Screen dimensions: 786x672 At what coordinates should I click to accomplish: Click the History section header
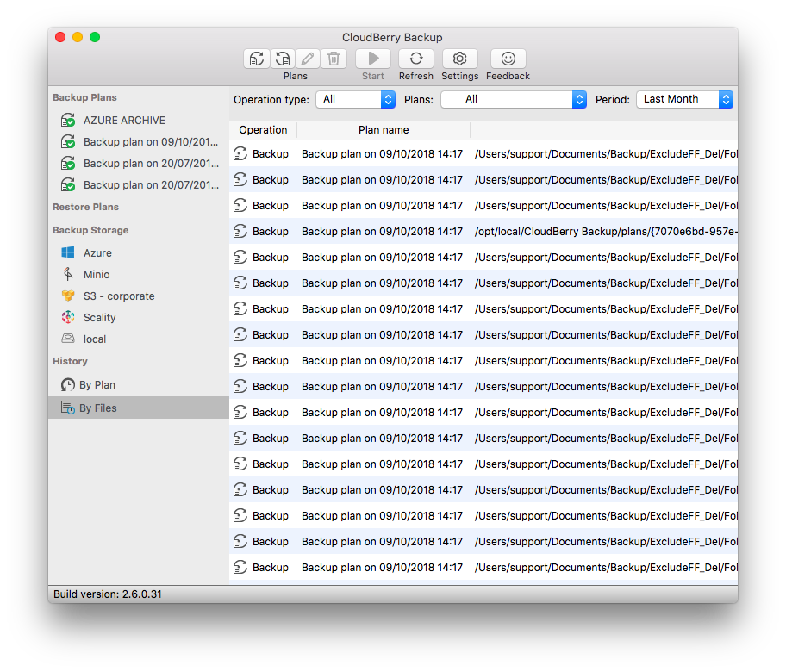(70, 361)
